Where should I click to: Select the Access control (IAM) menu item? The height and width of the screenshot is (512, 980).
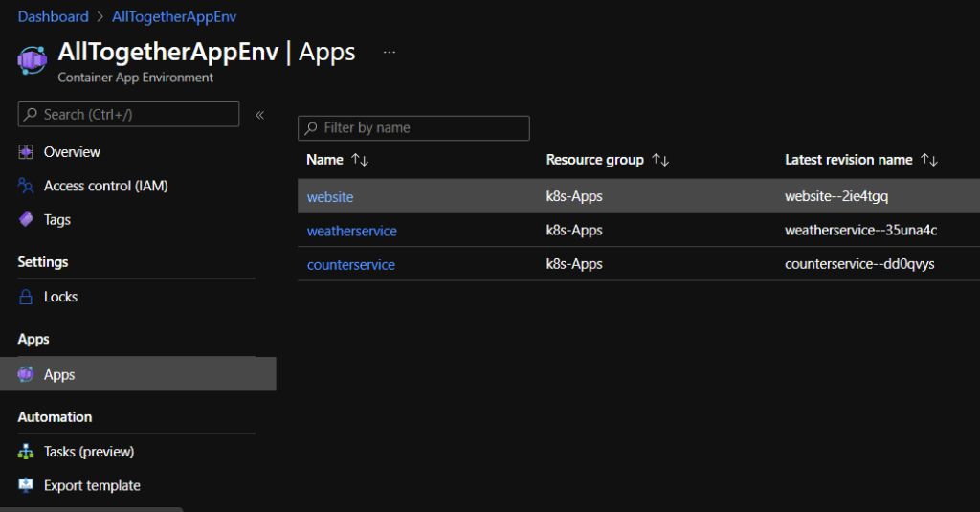105,186
